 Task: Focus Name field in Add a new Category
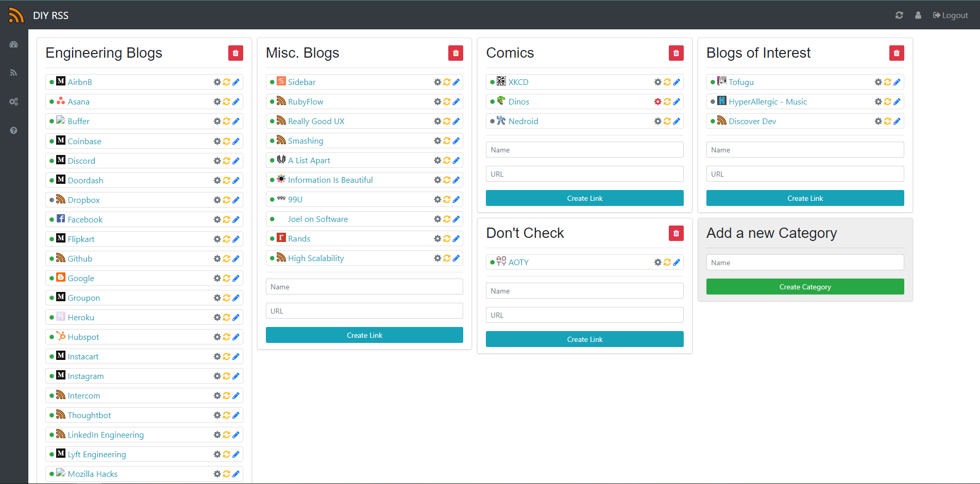pyautogui.click(x=805, y=263)
